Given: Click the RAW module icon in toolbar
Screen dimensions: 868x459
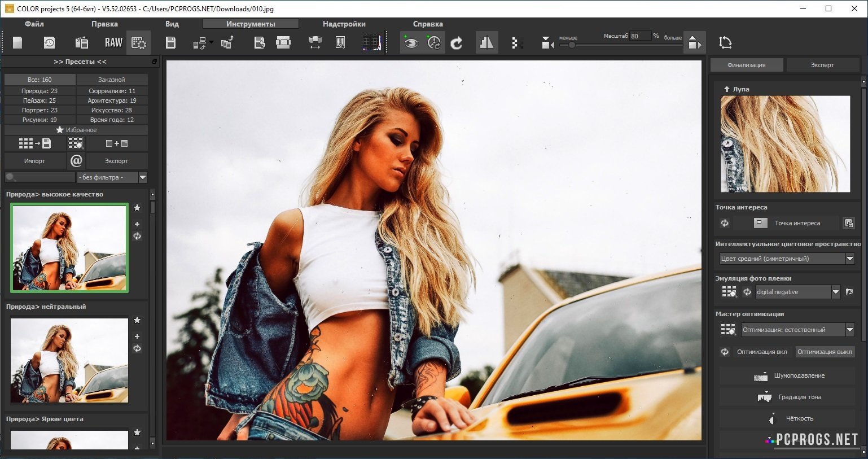Looking at the screenshot, I should 113,43.
